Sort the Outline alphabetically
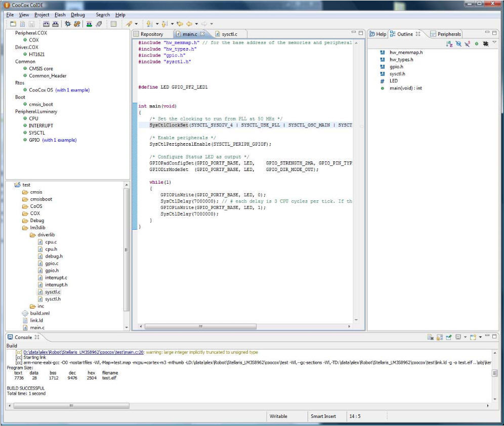Image resolution: width=504 pixels, height=426 pixels. click(449, 44)
